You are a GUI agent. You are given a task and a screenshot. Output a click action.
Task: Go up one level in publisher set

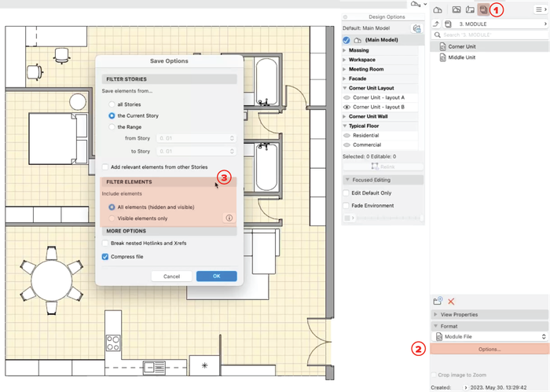436,24
